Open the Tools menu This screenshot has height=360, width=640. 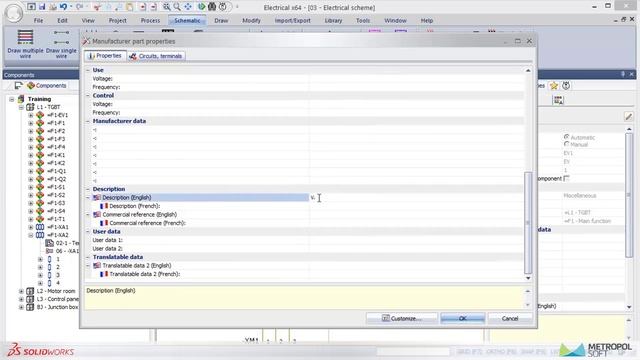click(363, 20)
